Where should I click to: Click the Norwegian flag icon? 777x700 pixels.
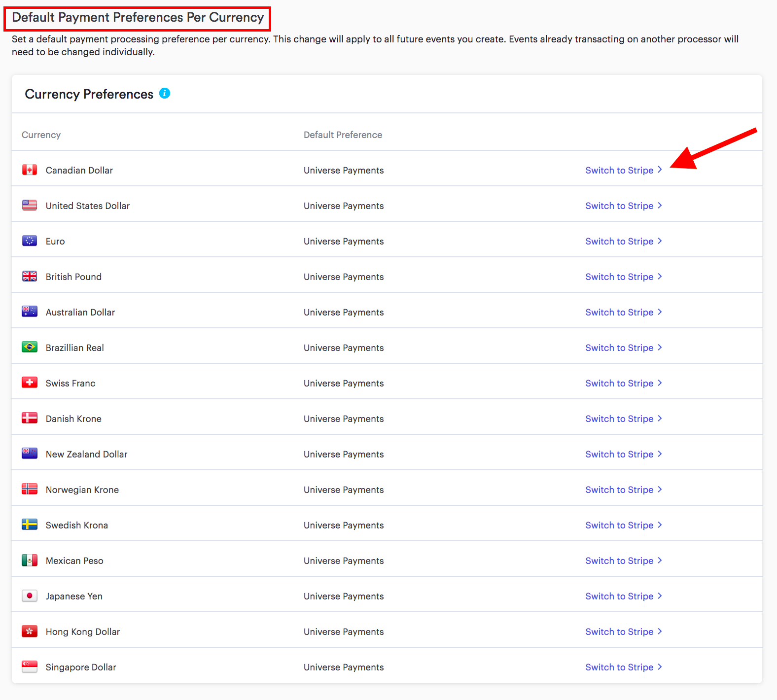pos(30,490)
